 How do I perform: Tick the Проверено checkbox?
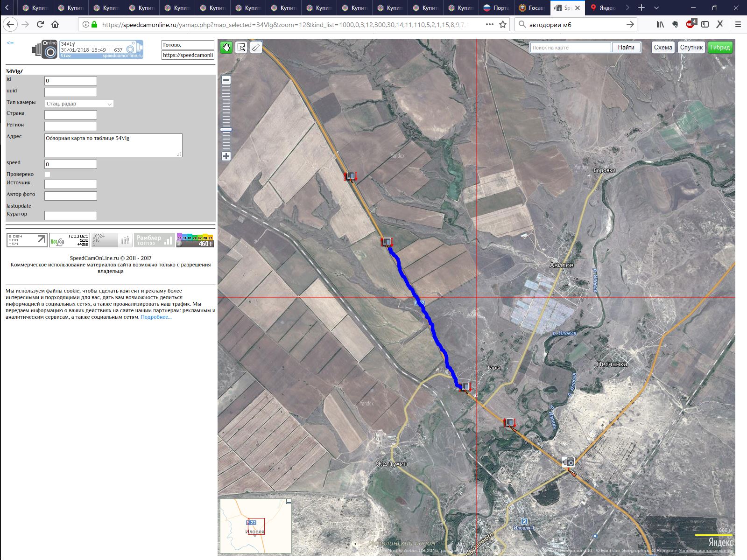47,174
